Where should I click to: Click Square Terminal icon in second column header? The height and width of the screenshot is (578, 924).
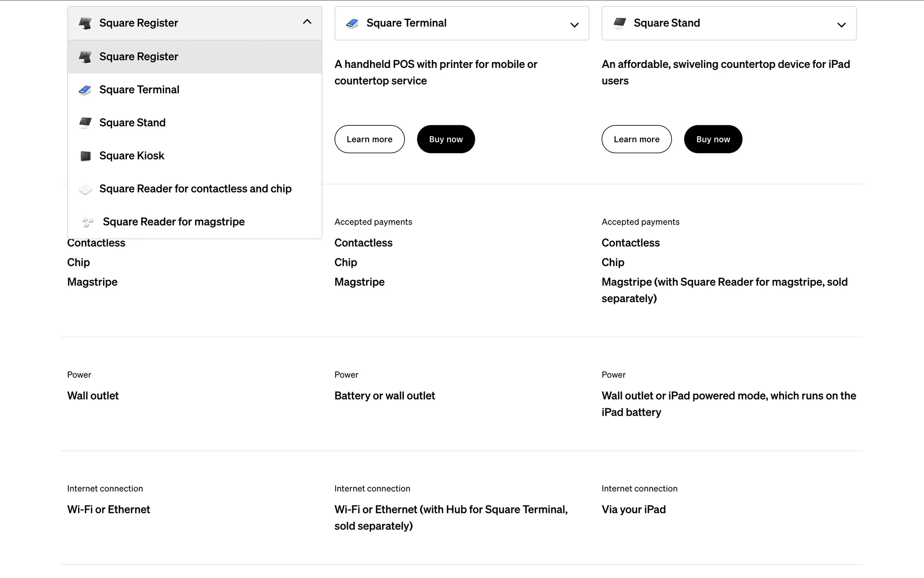click(x=352, y=23)
